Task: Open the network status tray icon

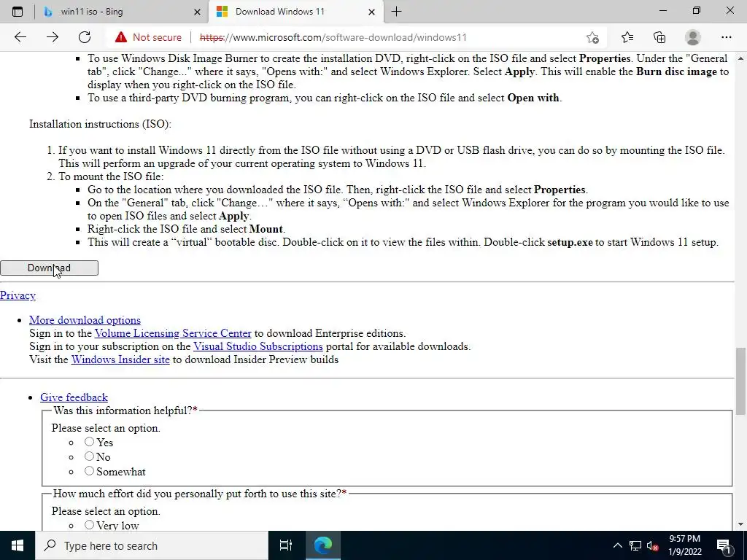Action: [635, 545]
